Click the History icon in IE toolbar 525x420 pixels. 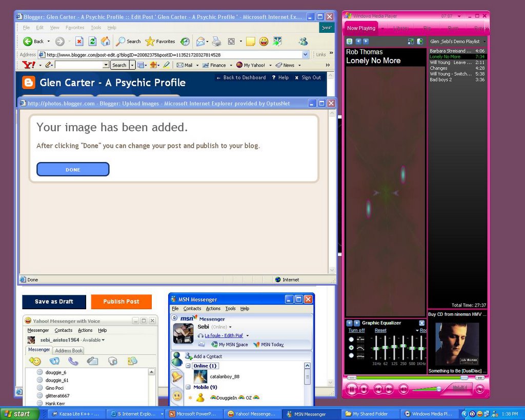pos(185,41)
